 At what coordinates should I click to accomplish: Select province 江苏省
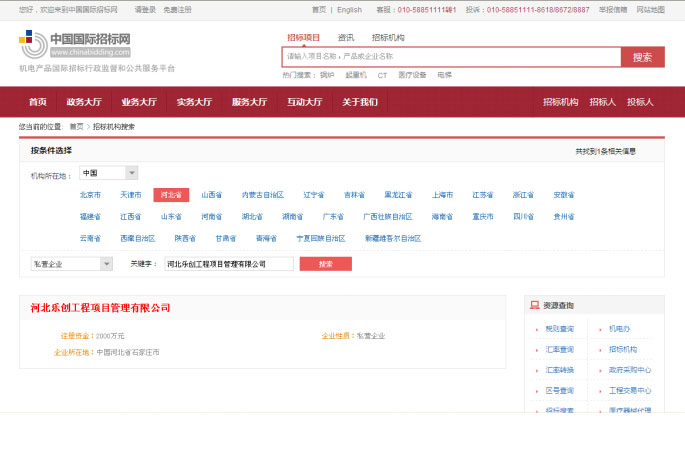coord(483,195)
